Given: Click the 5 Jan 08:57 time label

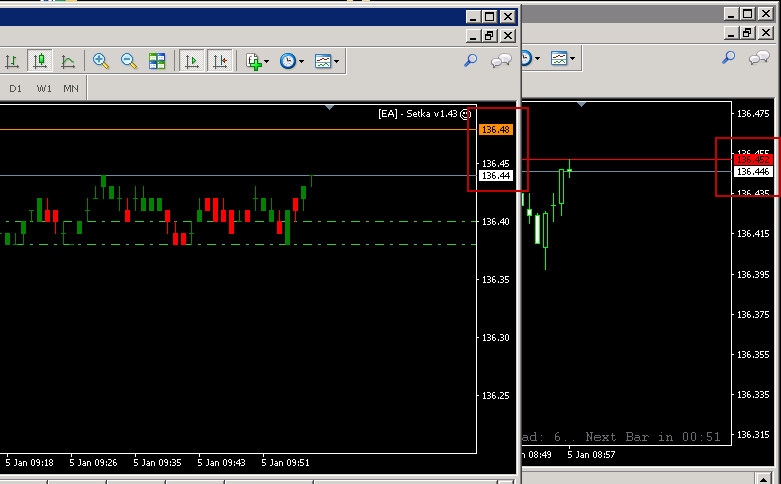Looking at the screenshot, I should [591, 455].
